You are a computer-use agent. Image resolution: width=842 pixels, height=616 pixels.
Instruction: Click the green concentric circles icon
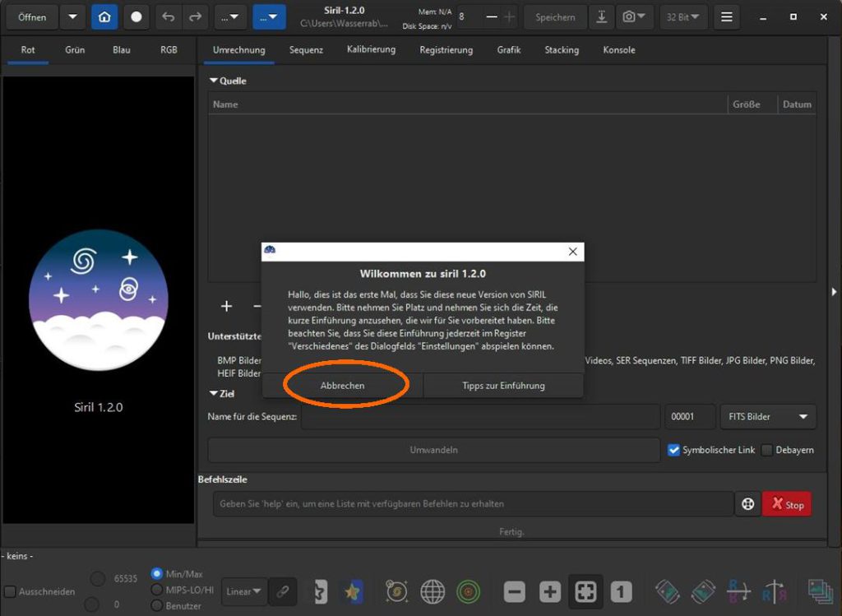(469, 591)
